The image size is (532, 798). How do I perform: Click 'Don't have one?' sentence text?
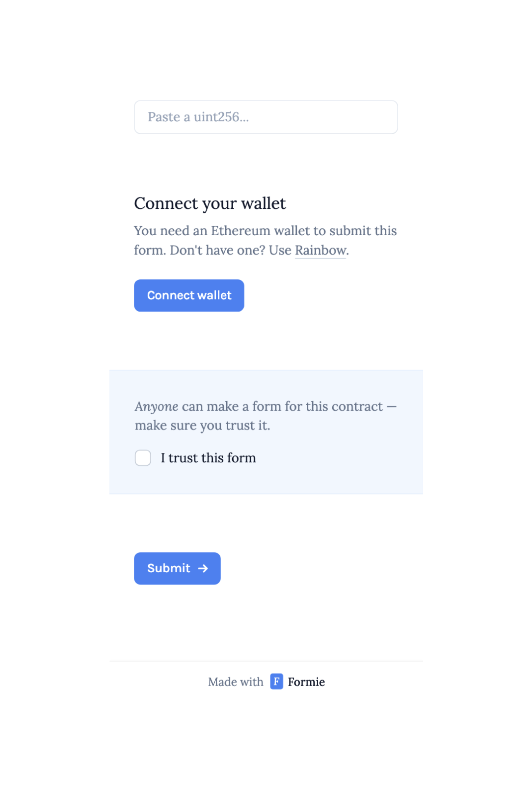(x=218, y=250)
